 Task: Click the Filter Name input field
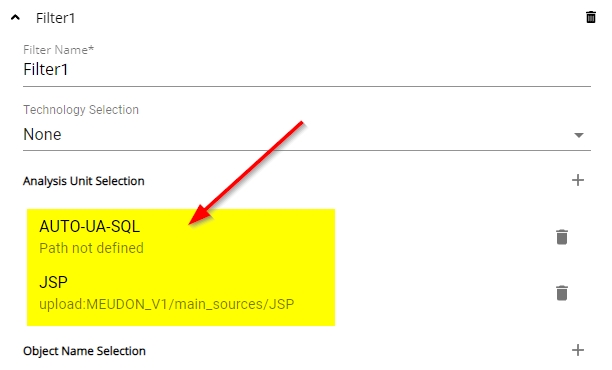tap(307, 69)
